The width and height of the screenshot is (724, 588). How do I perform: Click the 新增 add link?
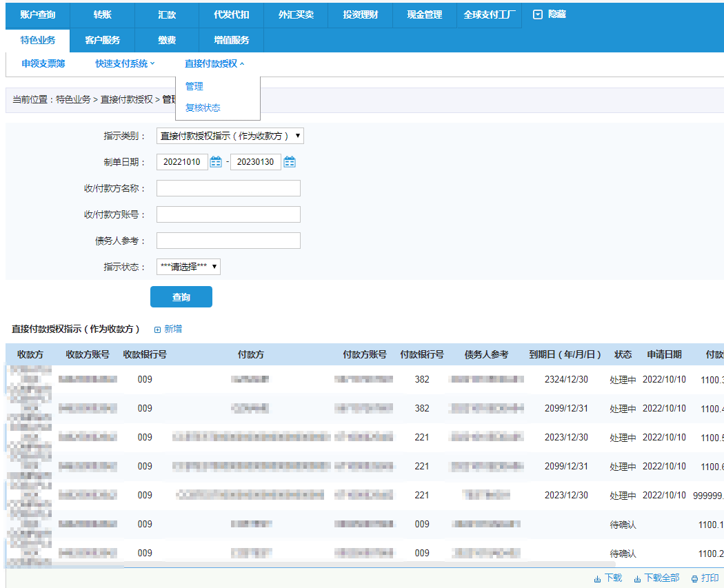(173, 329)
